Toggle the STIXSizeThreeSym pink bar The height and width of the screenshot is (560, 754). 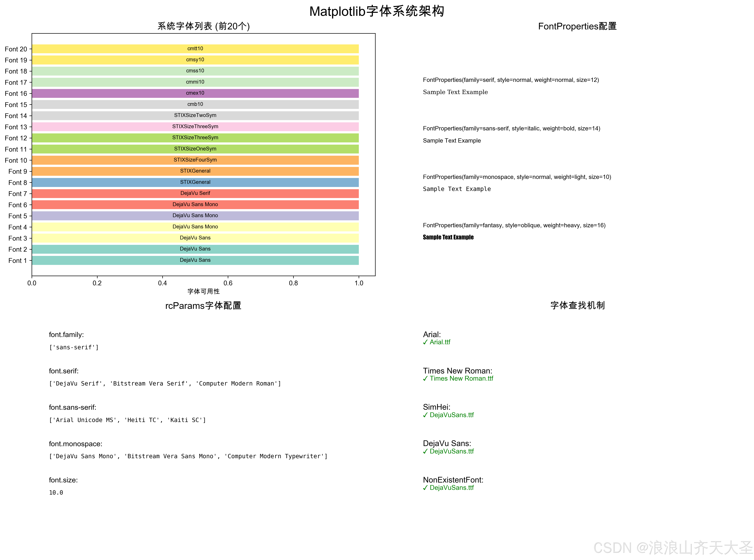tap(195, 126)
